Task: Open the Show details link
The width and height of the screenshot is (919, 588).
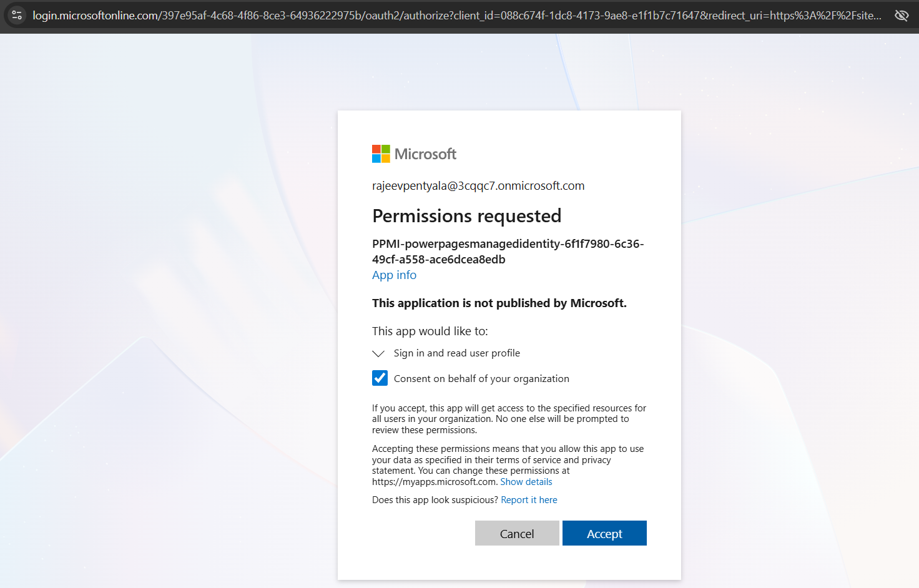Action: [526, 482]
